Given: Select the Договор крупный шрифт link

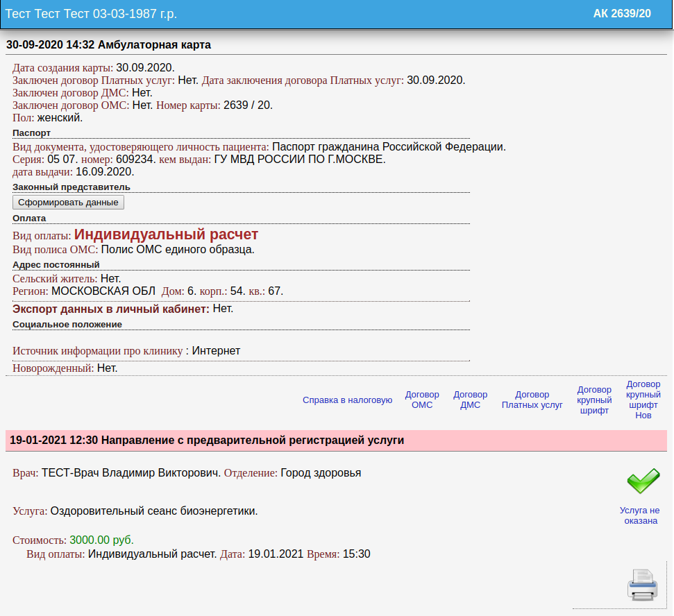Looking at the screenshot, I should click(595, 400).
